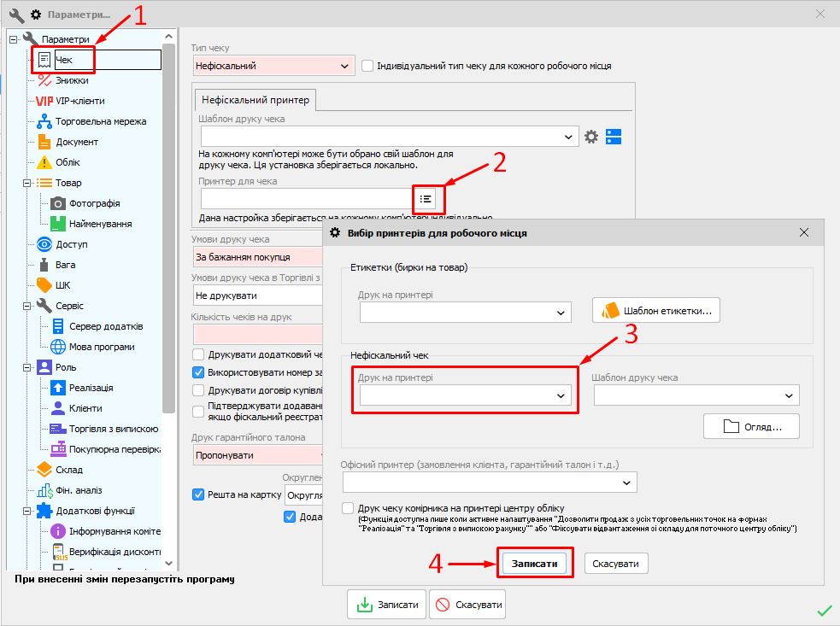Click the blue server icon near template field
The height and width of the screenshot is (626, 840).
[x=614, y=136]
